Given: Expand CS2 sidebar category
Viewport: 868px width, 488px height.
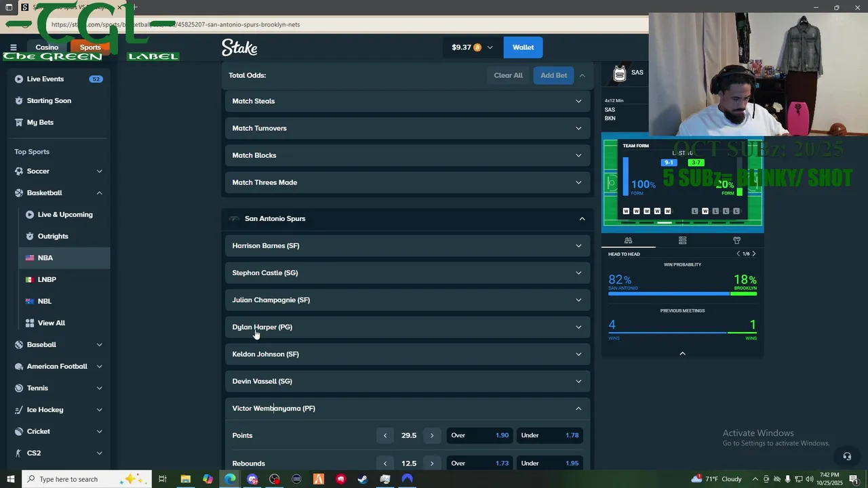Looking at the screenshot, I should click(58, 453).
